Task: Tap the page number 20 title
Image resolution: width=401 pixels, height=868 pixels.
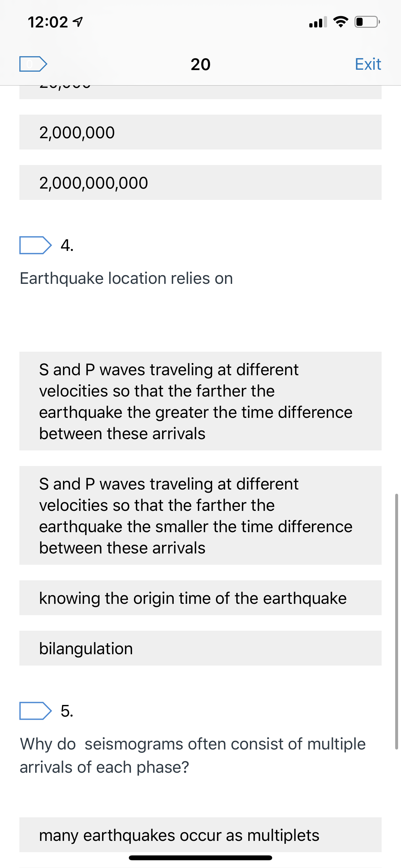Action: [x=200, y=64]
